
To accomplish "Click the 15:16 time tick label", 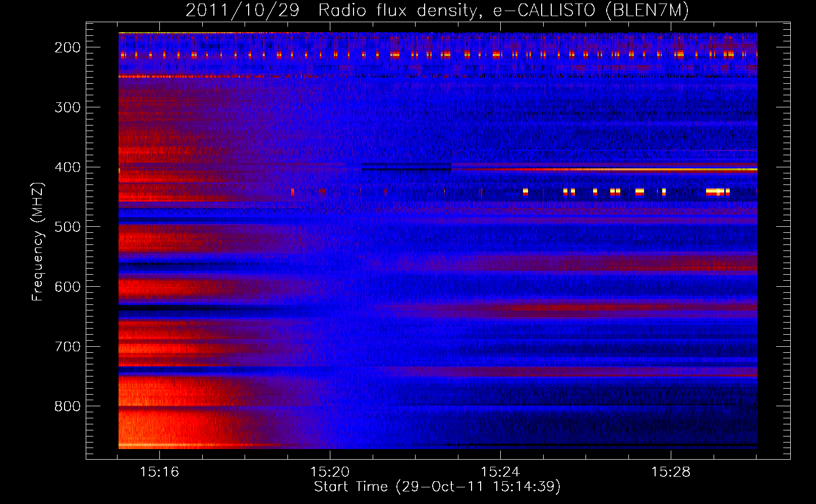I will [x=159, y=472].
